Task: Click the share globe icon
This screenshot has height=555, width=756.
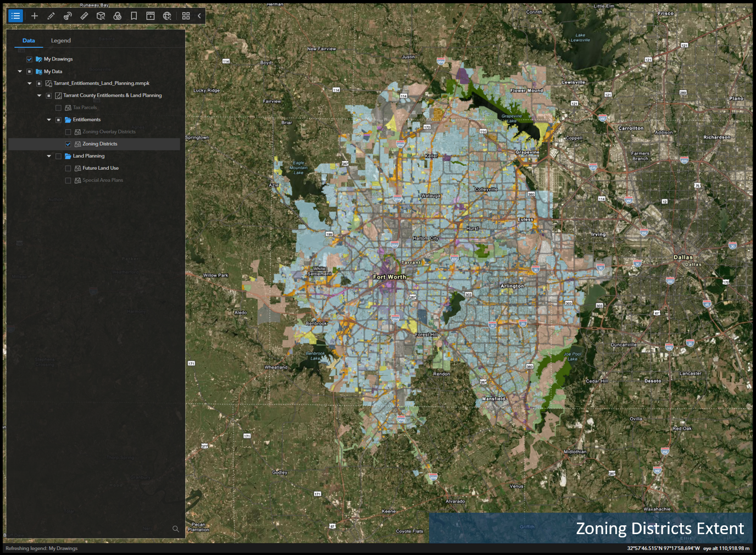Action: click(166, 16)
